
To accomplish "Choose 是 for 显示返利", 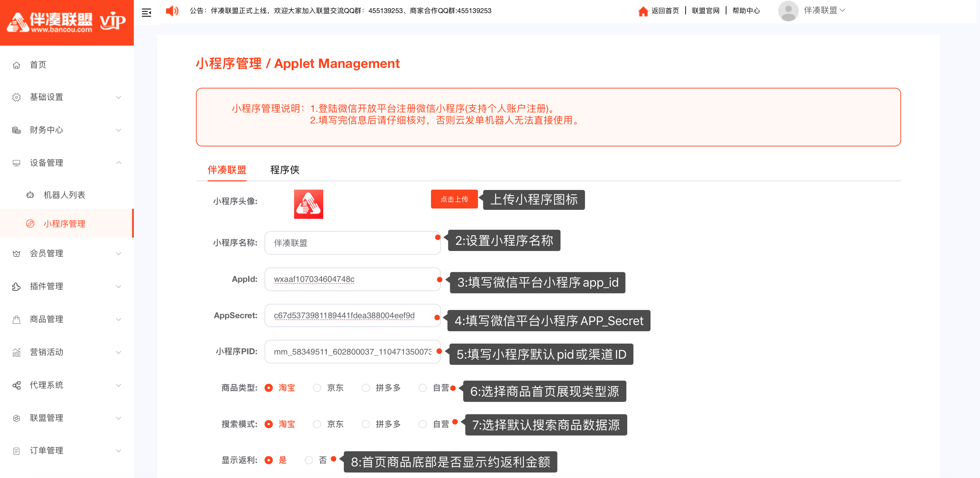I will (x=269, y=460).
